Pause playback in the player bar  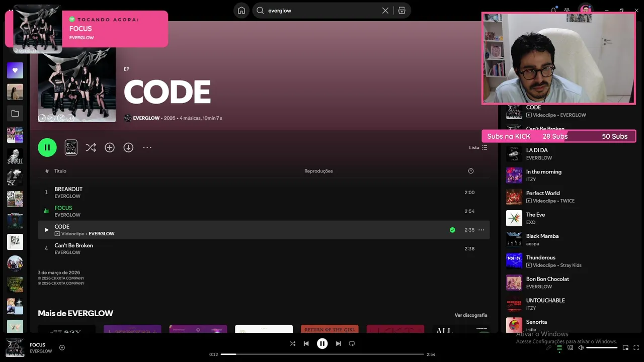click(x=322, y=343)
